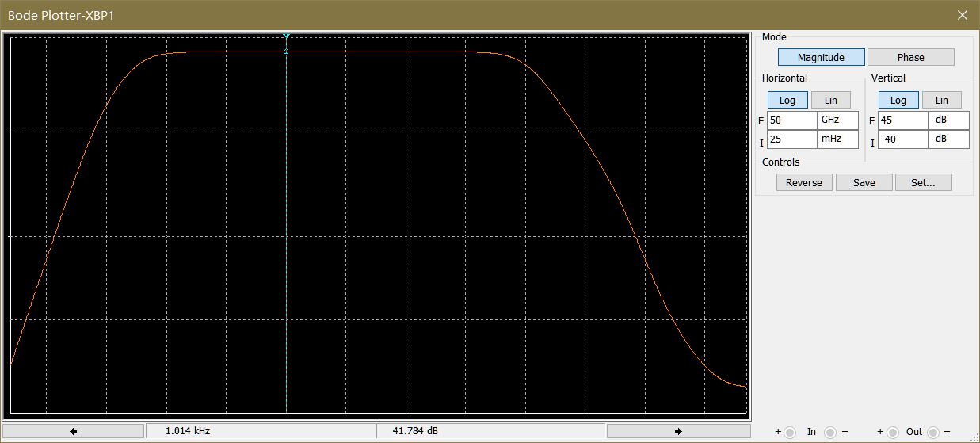This screenshot has width=980, height=443.
Task: Click the dB unit field beside -40
Action: [x=949, y=139]
